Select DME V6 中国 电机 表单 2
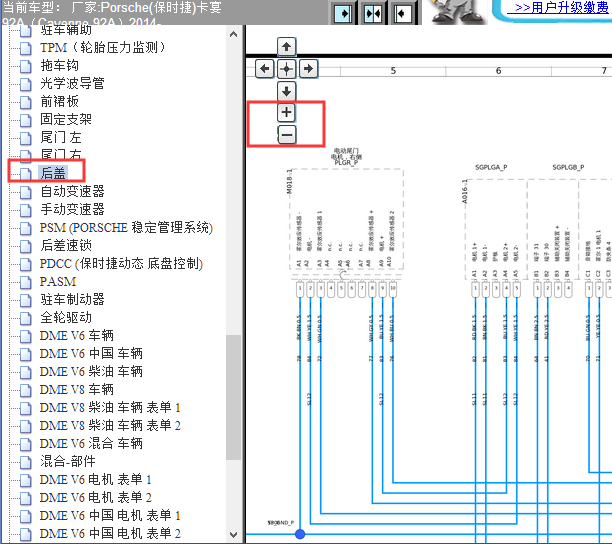Image resolution: width=612 pixels, height=544 pixels. [x=110, y=533]
